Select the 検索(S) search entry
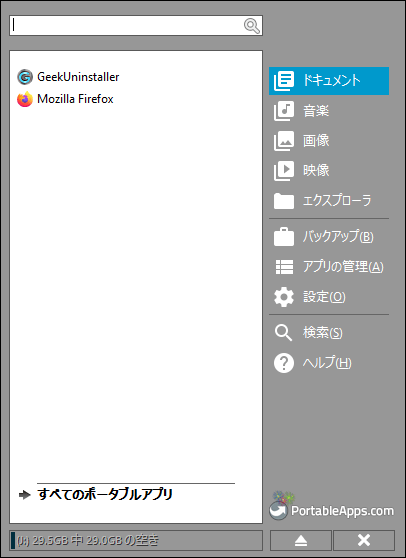This screenshot has height=558, width=406. coord(329,333)
